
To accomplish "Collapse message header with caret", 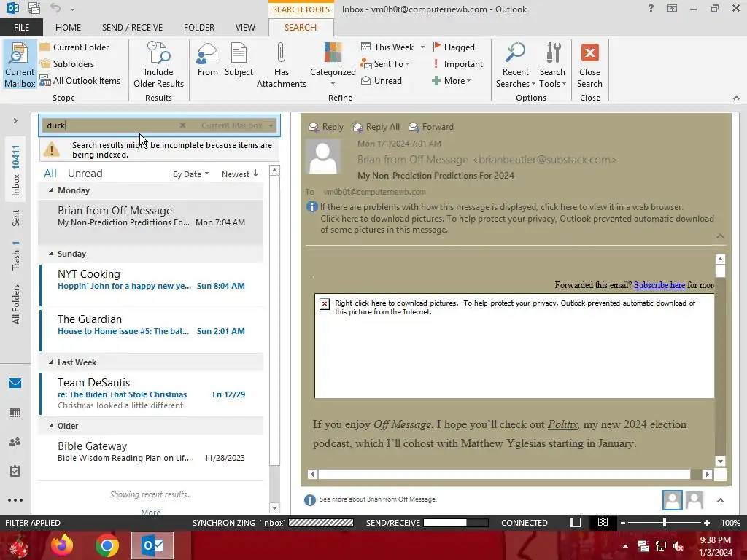I will pyautogui.click(x=720, y=236).
